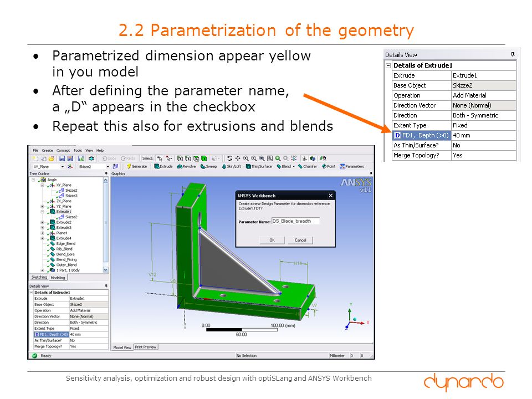The image size is (532, 399).
Task: Click the Tree Outline scroll down arrow
Action: coord(106,270)
